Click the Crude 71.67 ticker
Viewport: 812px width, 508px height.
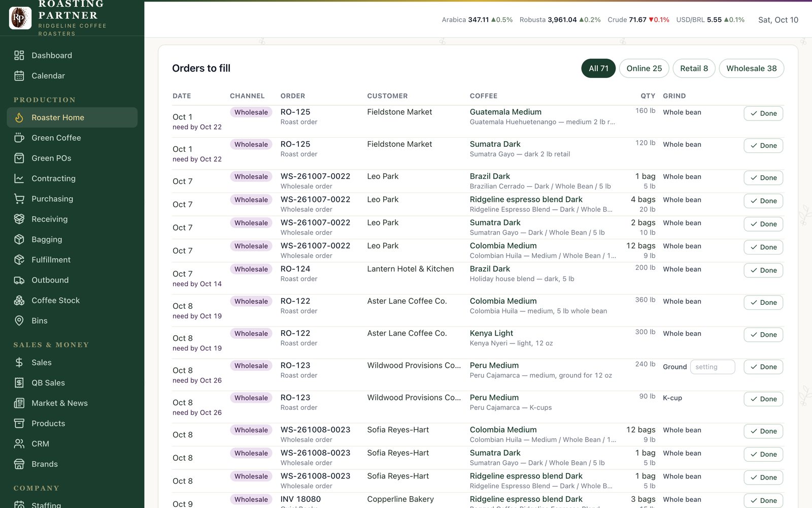point(638,20)
